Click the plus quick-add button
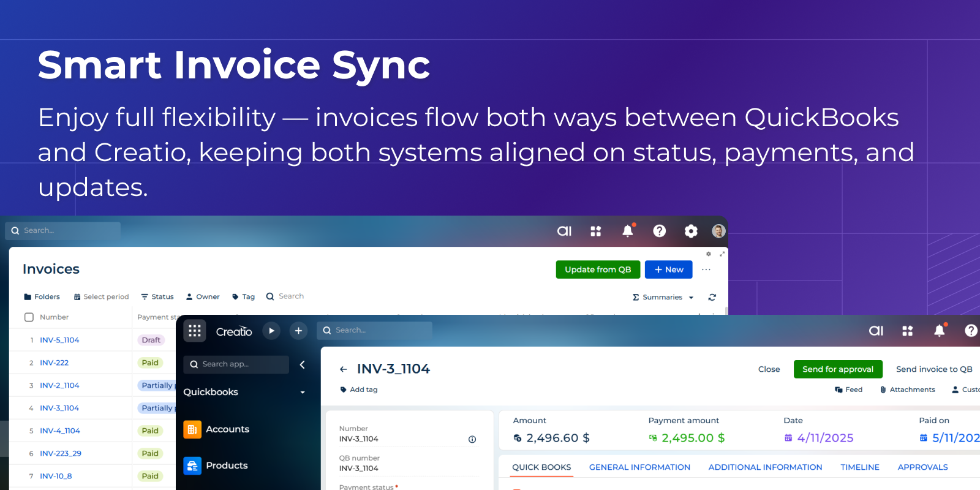 (298, 331)
